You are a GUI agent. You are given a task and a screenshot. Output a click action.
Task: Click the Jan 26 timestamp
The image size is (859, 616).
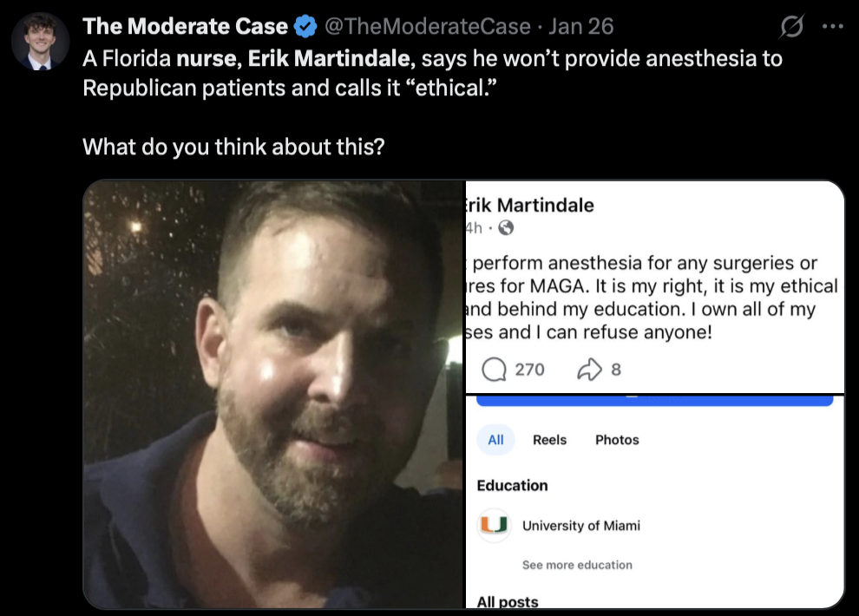click(580, 26)
